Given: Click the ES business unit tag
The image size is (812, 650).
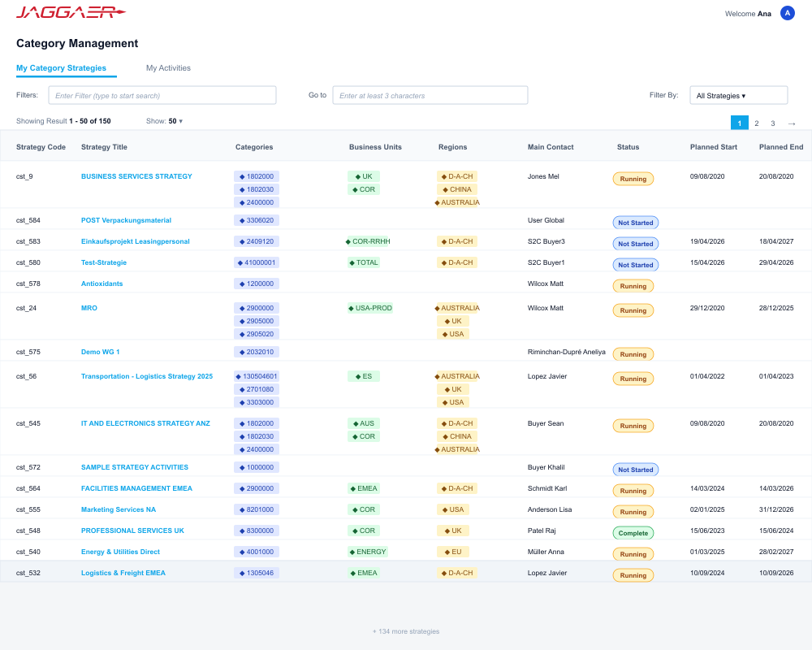Looking at the screenshot, I should (x=364, y=376).
